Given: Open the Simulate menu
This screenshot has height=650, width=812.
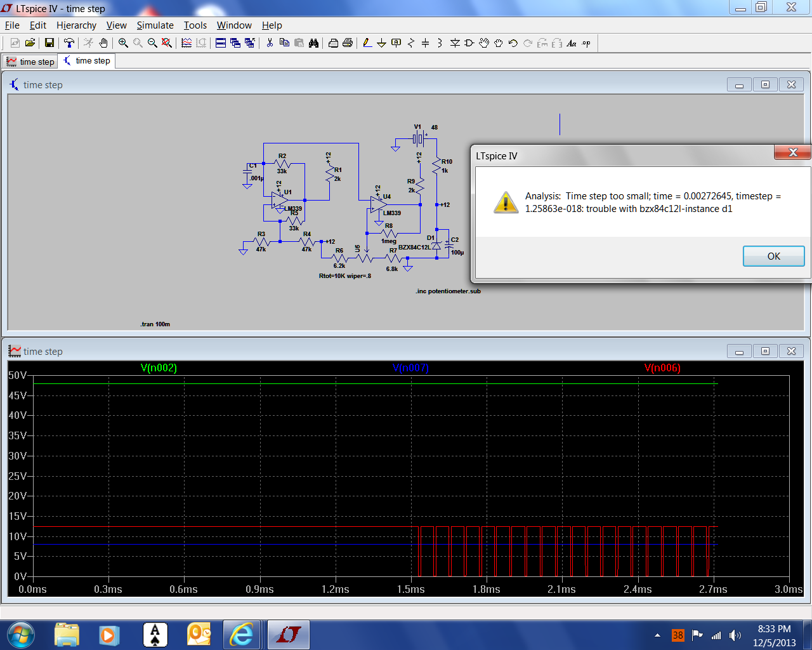Looking at the screenshot, I should (155, 25).
